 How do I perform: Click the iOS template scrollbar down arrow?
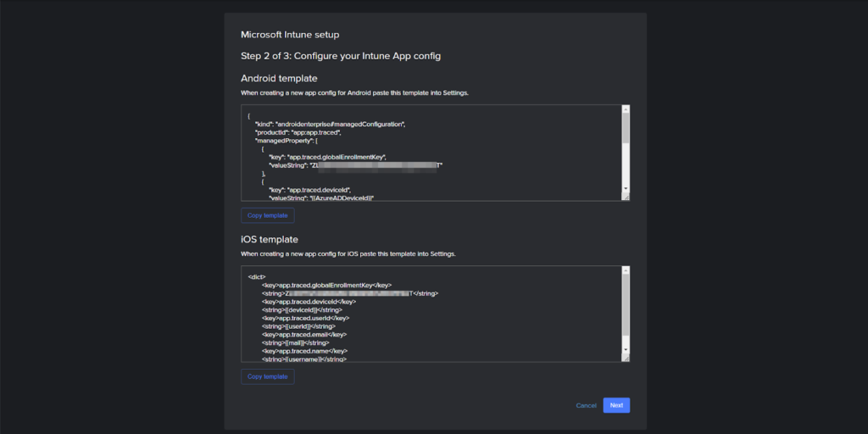coord(626,350)
